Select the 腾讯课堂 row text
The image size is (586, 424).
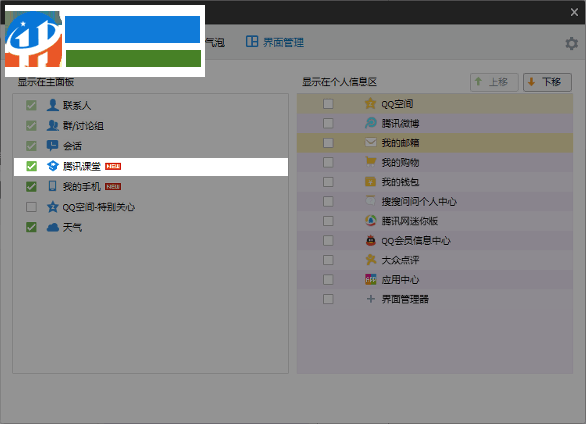coord(81,166)
